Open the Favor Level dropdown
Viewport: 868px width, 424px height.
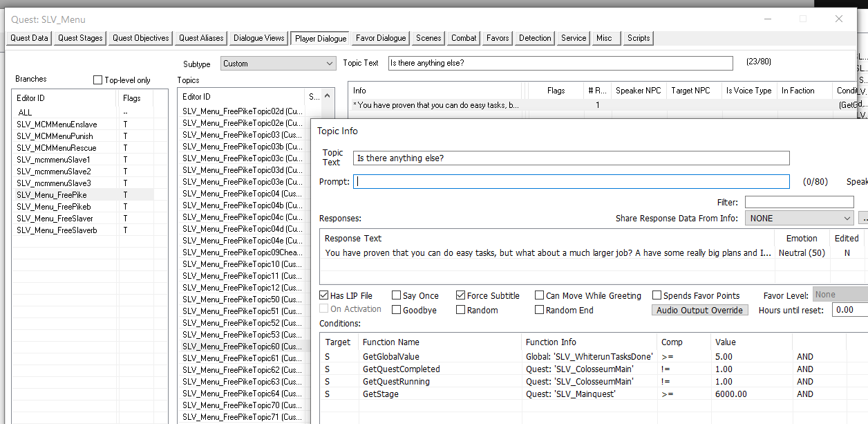[840, 295]
